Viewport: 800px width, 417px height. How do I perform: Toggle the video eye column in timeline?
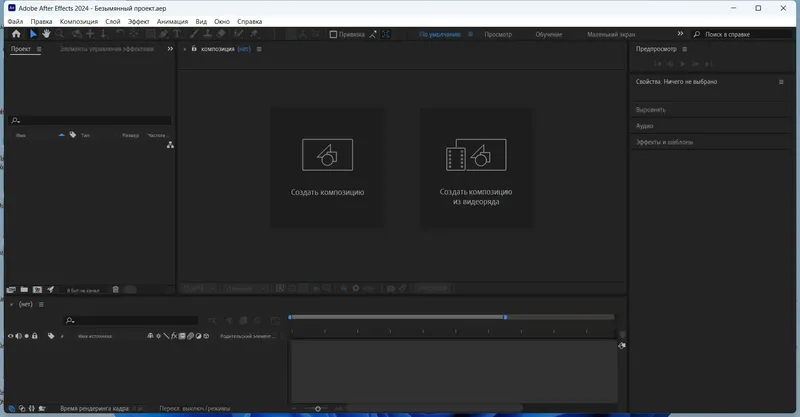(x=10, y=336)
